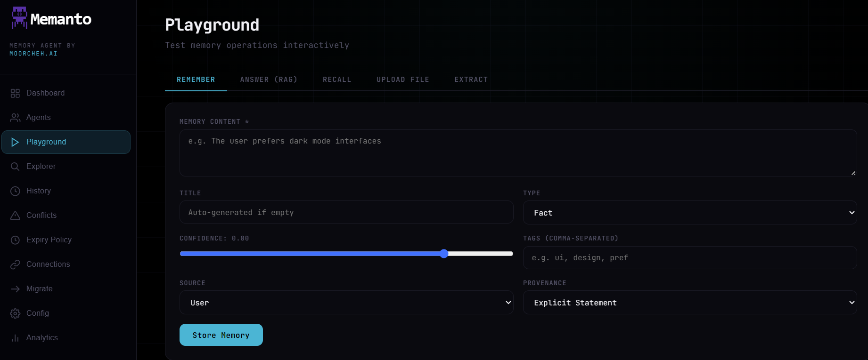Click the Explorer magnifier icon
The height and width of the screenshot is (360, 868).
[x=15, y=167]
